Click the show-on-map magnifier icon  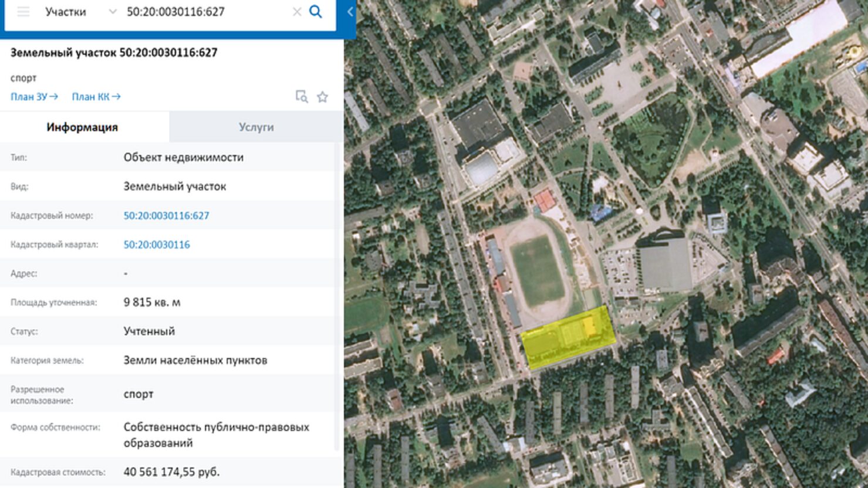(x=302, y=97)
